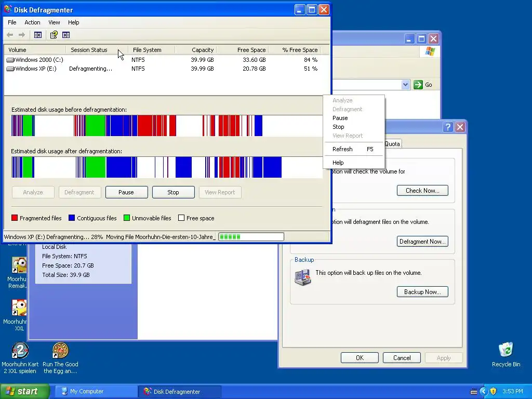Open the Start menu

coord(24,391)
